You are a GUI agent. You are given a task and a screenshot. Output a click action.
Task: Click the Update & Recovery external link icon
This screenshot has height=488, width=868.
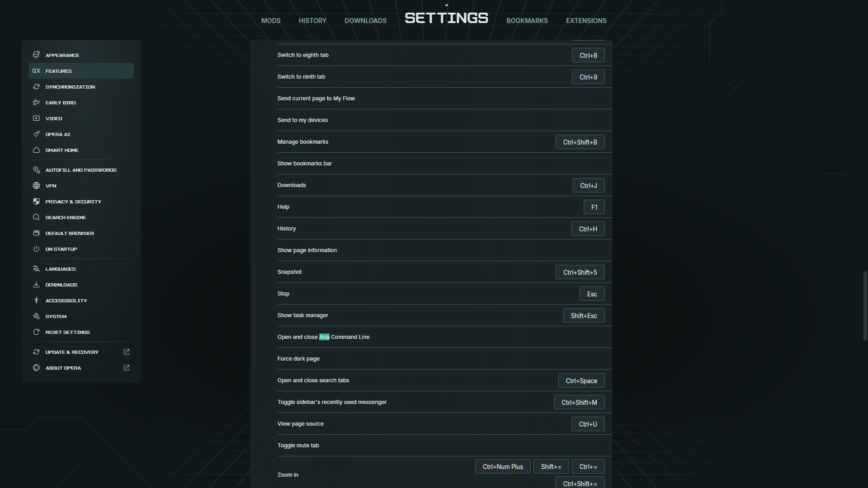(x=127, y=352)
